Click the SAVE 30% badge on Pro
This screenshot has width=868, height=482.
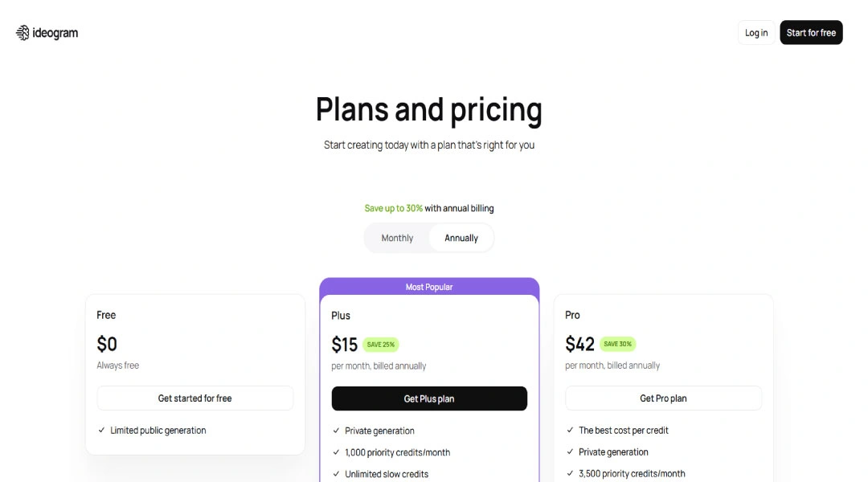617,344
